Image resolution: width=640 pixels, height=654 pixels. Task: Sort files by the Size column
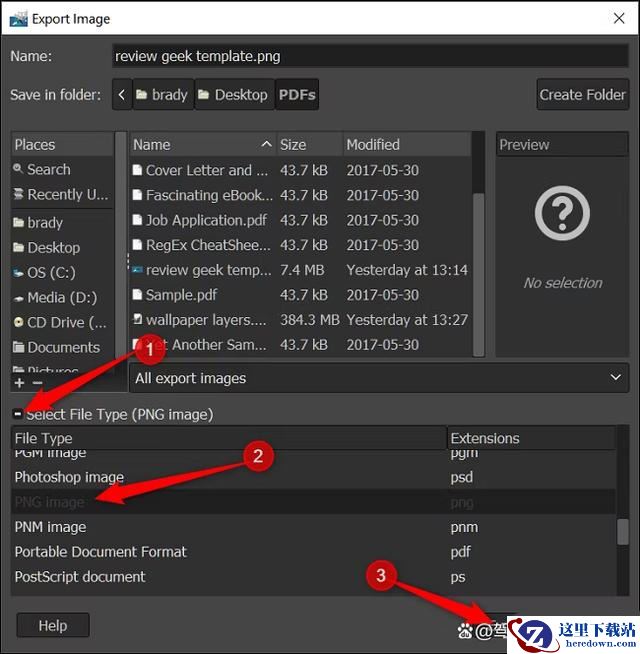[310, 145]
